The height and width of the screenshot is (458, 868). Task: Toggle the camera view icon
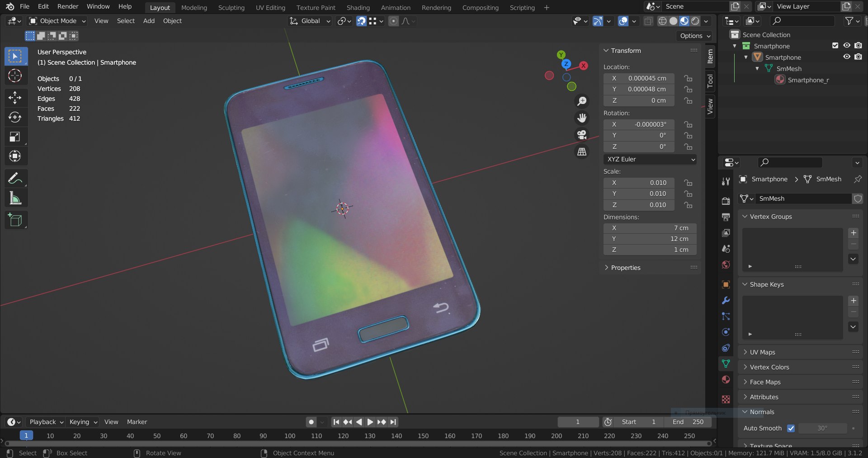582,135
